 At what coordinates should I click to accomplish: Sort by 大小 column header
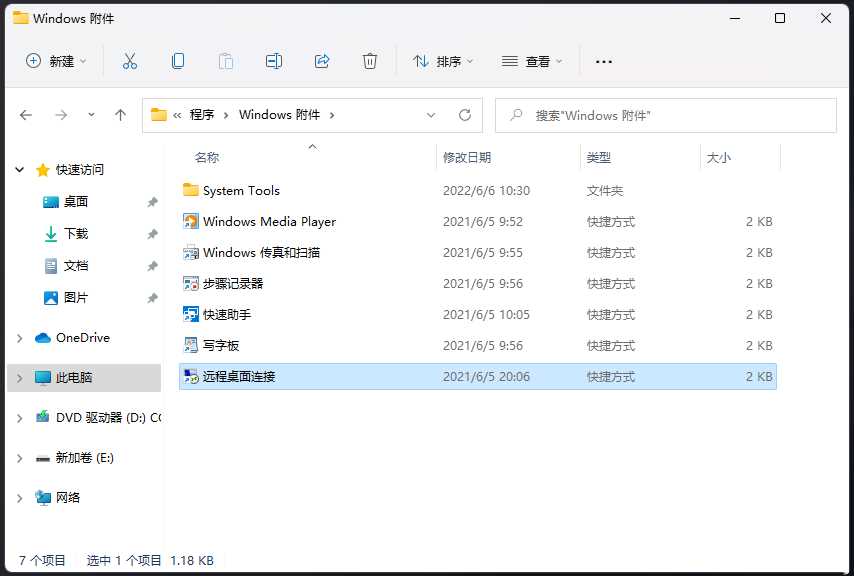tap(718, 157)
